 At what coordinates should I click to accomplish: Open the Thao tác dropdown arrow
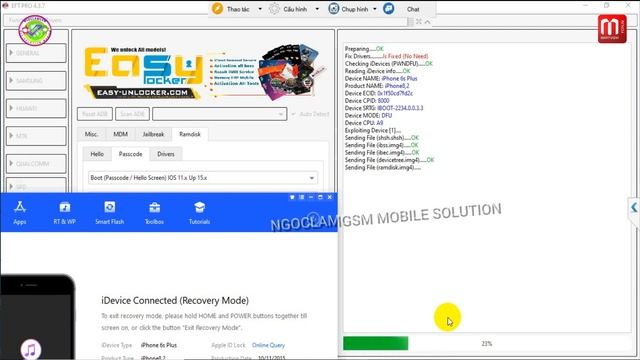tap(260, 9)
